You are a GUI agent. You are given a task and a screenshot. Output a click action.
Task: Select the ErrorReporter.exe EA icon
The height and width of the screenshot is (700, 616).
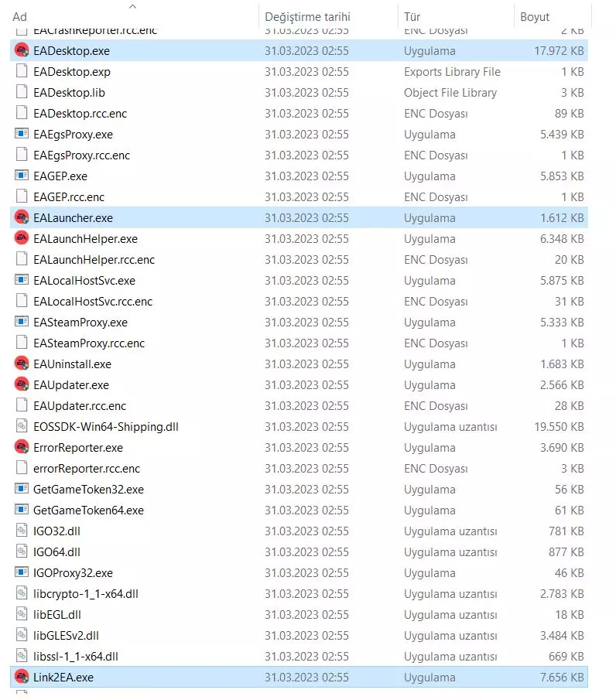pyautogui.click(x=22, y=447)
